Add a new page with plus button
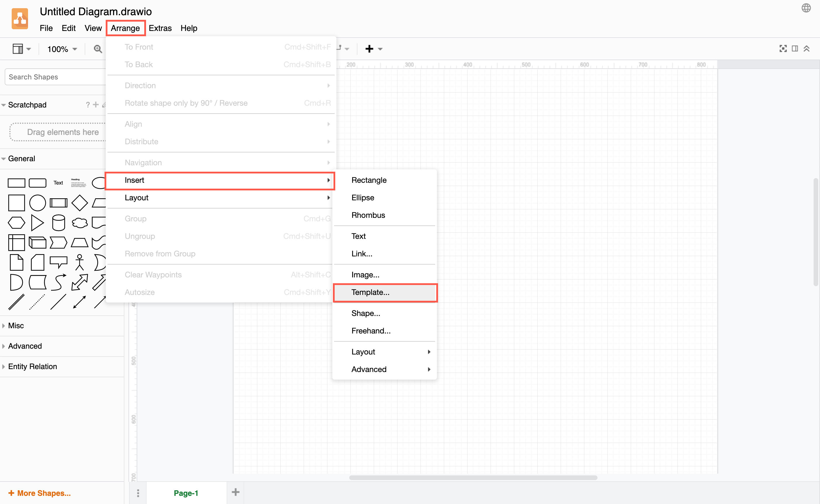The width and height of the screenshot is (820, 504). 235,492
